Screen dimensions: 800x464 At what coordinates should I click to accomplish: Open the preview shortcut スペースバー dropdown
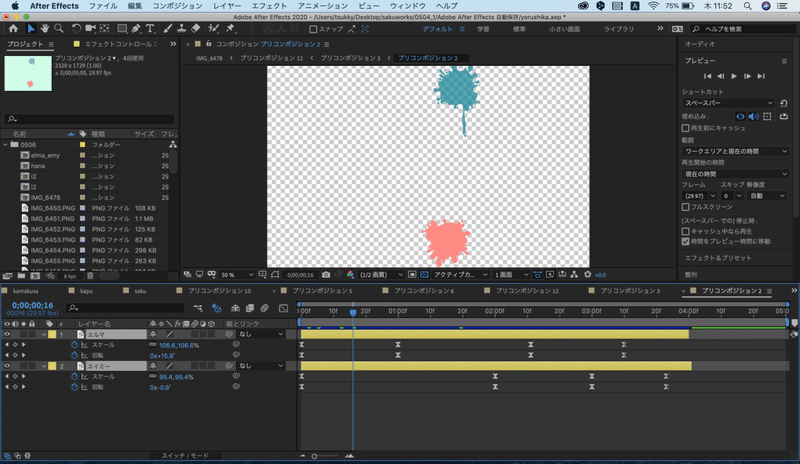729,103
